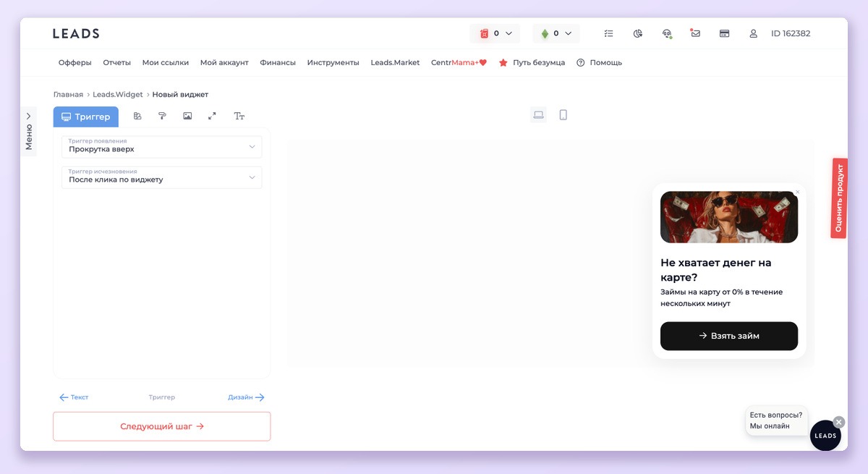868x474 pixels.
Task: Switch to the image tab icon
Action: [187, 117]
